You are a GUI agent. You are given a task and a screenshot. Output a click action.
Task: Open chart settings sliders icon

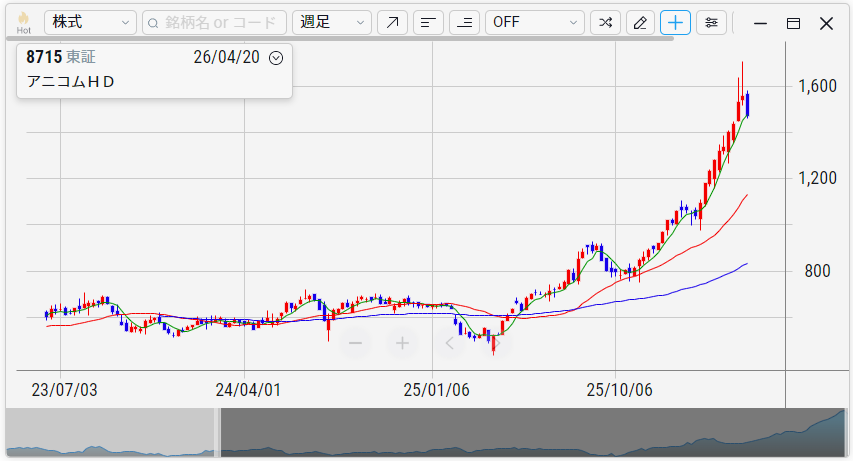(711, 22)
